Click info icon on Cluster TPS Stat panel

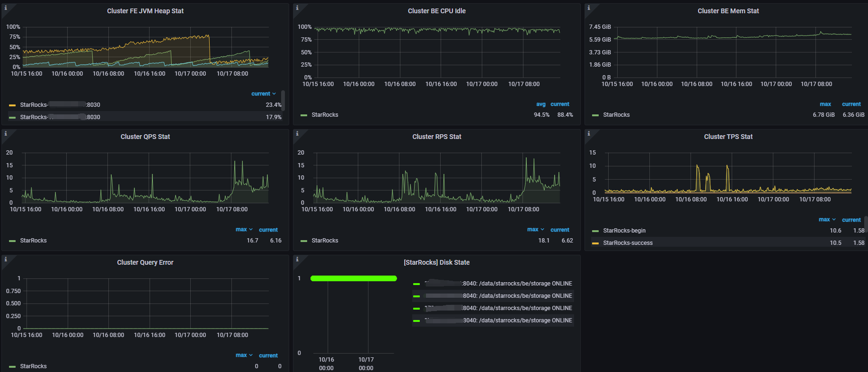pos(589,134)
